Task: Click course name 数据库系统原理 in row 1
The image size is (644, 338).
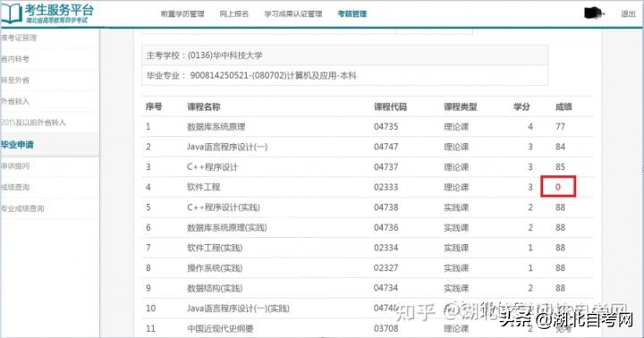Action: click(216, 127)
